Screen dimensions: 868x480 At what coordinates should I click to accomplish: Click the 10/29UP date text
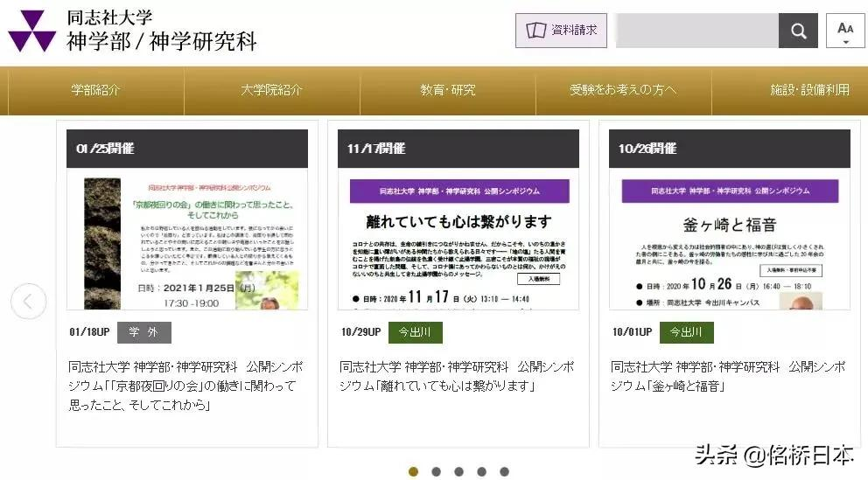360,332
